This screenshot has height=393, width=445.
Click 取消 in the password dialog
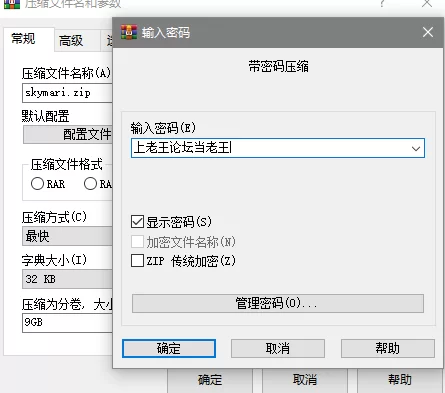(278, 349)
